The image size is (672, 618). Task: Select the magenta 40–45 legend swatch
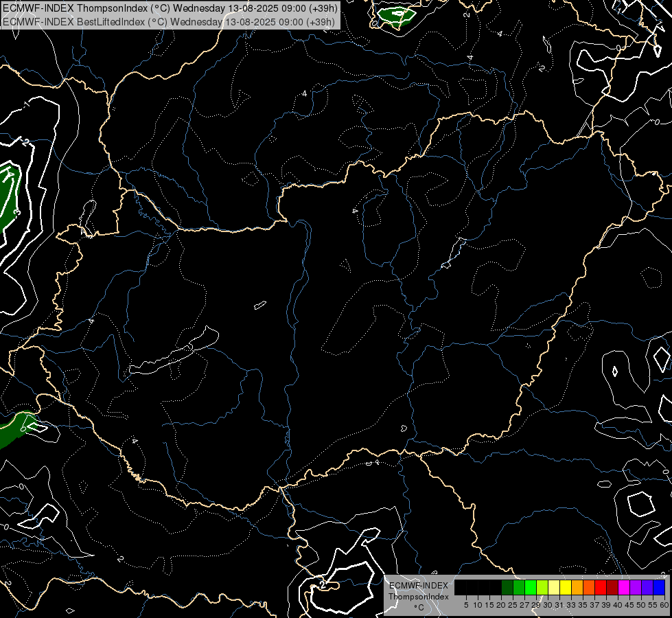pyautogui.click(x=623, y=588)
